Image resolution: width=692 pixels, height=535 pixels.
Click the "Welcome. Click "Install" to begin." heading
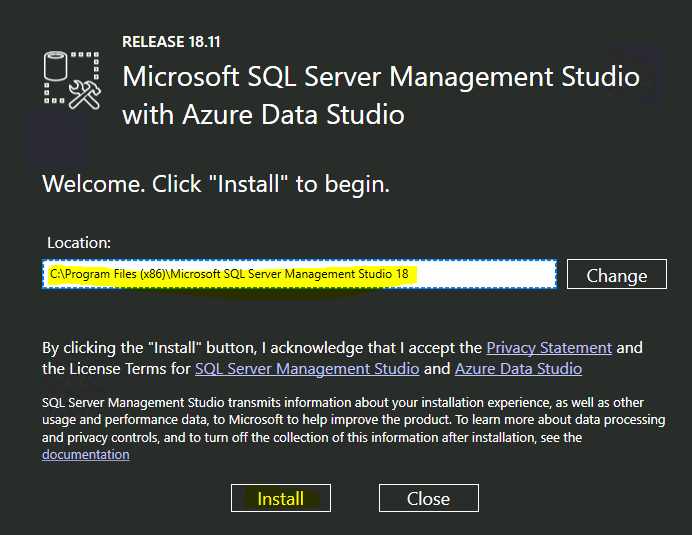pyautogui.click(x=216, y=184)
